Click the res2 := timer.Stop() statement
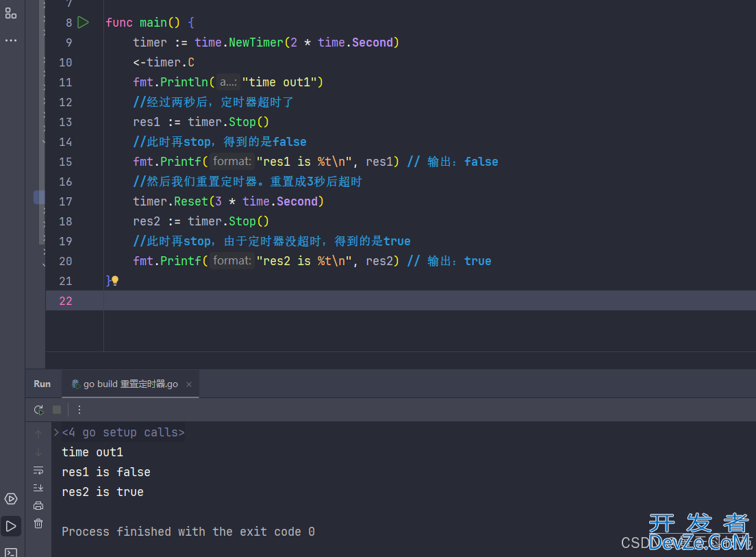Image resolution: width=756 pixels, height=557 pixels. (x=201, y=221)
